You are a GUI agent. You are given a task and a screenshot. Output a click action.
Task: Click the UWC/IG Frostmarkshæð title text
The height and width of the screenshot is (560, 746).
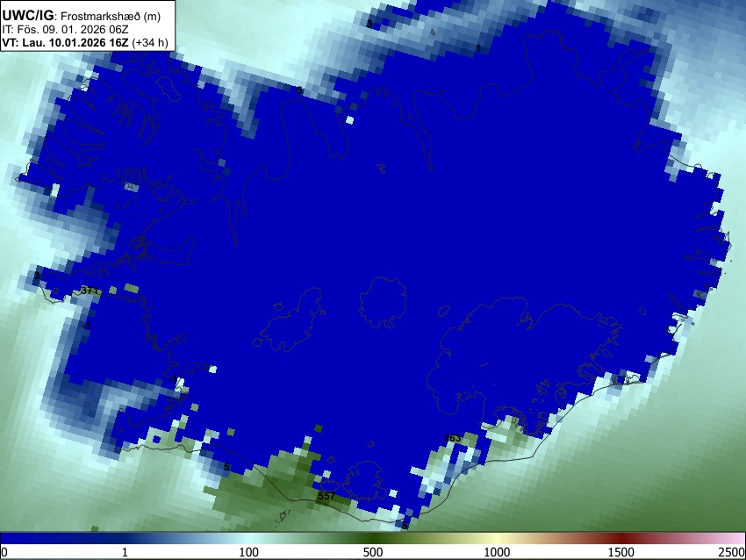[x=82, y=16]
